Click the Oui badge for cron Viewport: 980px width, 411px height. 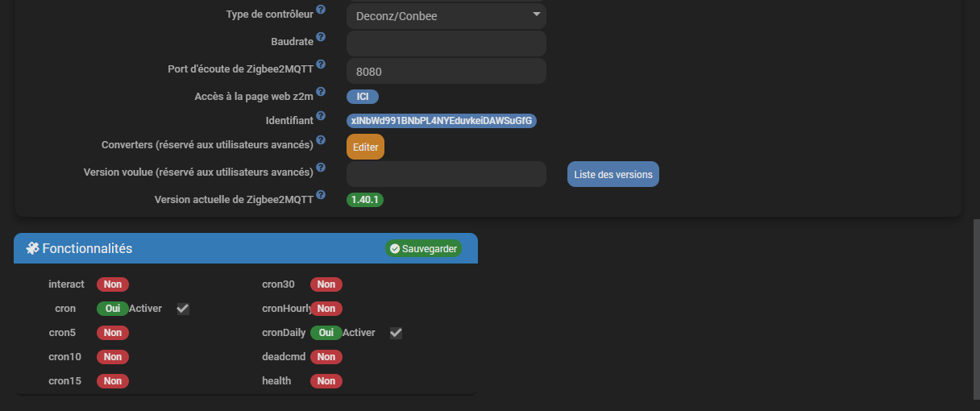tap(113, 309)
